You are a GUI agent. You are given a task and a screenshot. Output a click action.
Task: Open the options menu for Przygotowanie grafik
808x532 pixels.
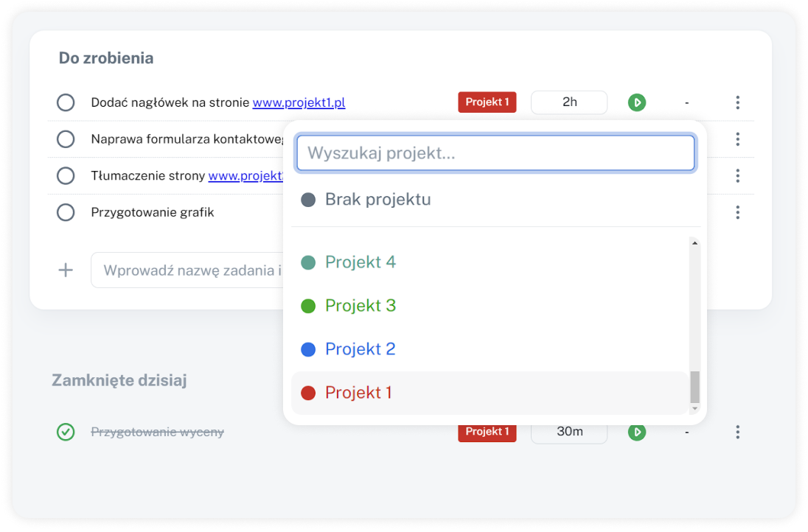tap(737, 212)
